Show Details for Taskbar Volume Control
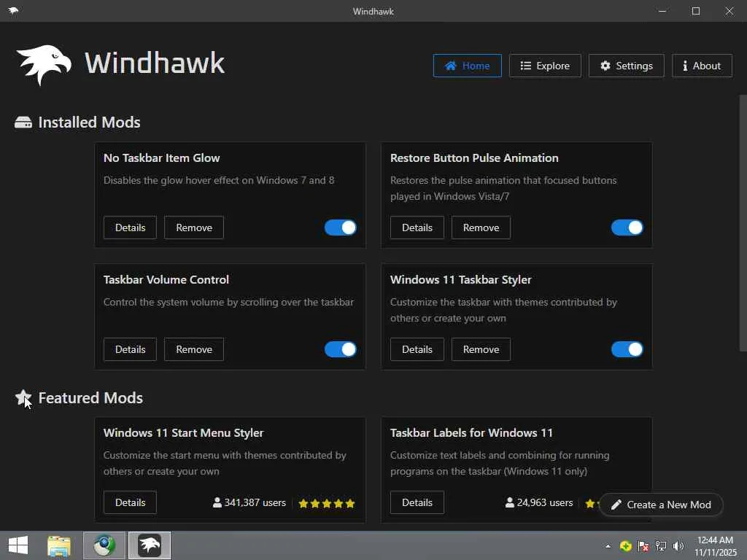Image resolution: width=747 pixels, height=560 pixels. (130, 349)
